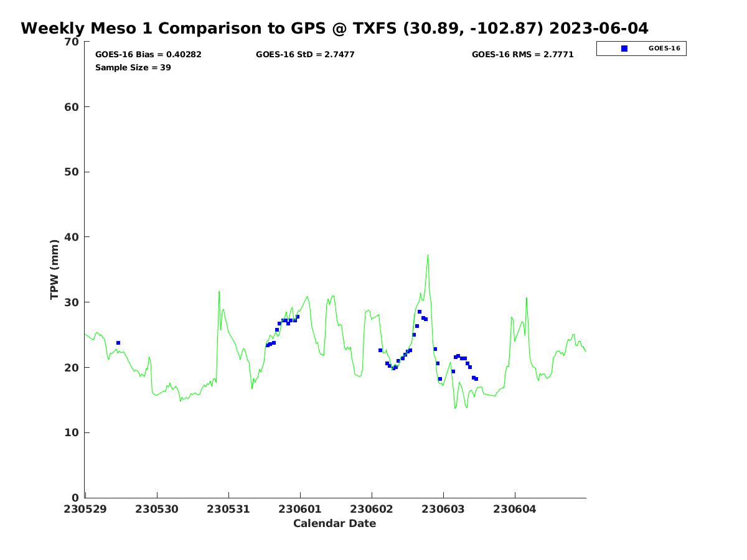Click the Calendar Date x-axis label

click(x=334, y=523)
